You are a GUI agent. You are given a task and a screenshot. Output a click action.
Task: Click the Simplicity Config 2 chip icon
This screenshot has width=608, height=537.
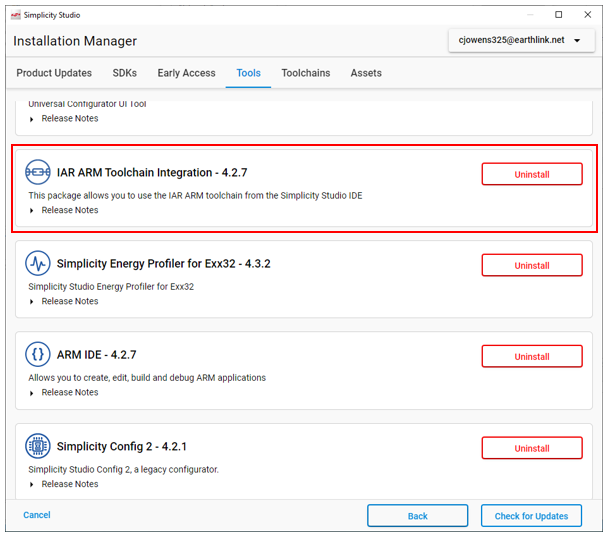[38, 446]
